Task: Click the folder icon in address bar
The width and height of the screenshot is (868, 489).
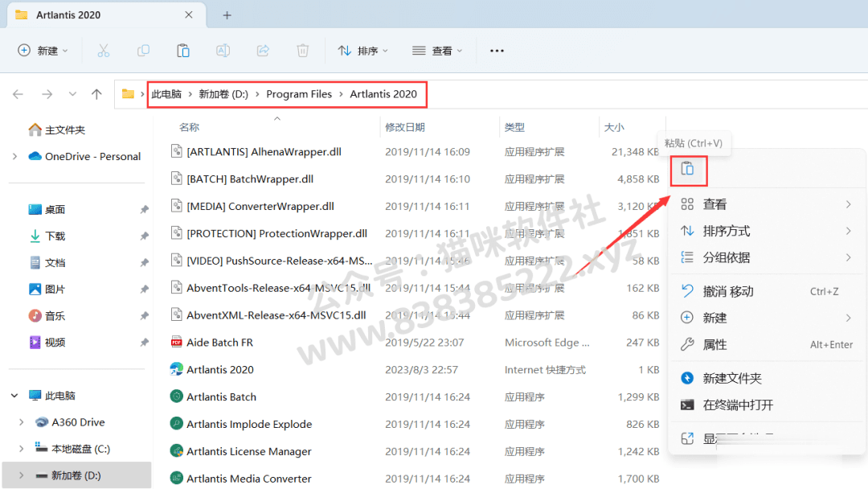Action: point(128,93)
